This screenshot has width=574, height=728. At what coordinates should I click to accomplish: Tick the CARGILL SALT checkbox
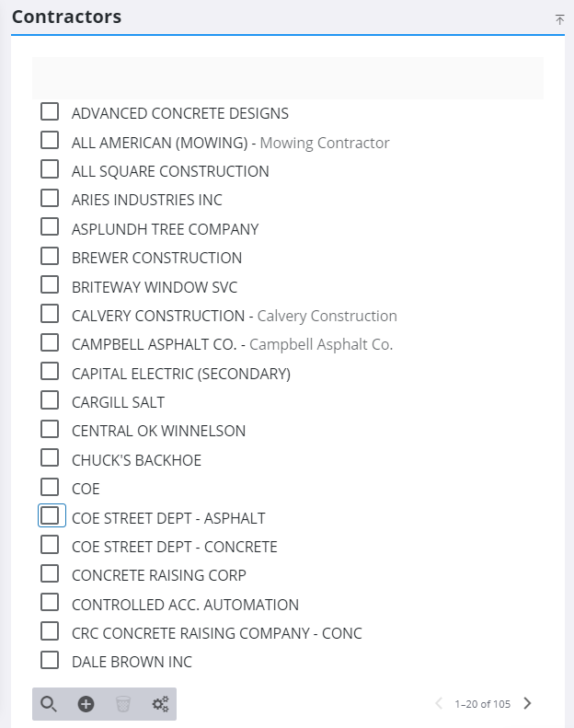point(50,401)
